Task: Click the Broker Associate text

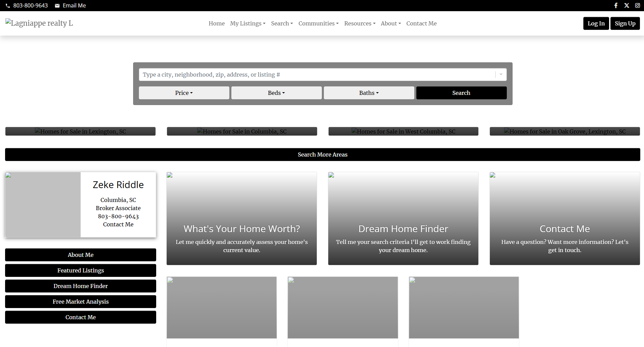Action: click(118, 208)
